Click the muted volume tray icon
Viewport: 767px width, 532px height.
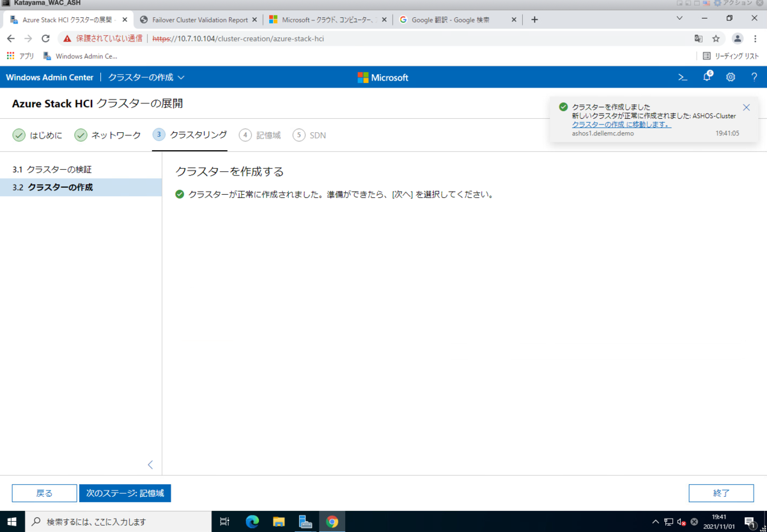[x=681, y=522]
